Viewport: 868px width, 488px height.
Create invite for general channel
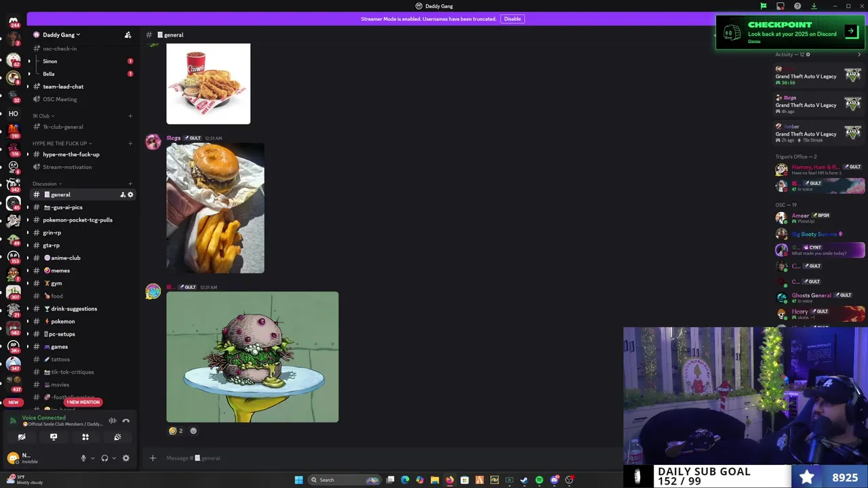tap(122, 195)
